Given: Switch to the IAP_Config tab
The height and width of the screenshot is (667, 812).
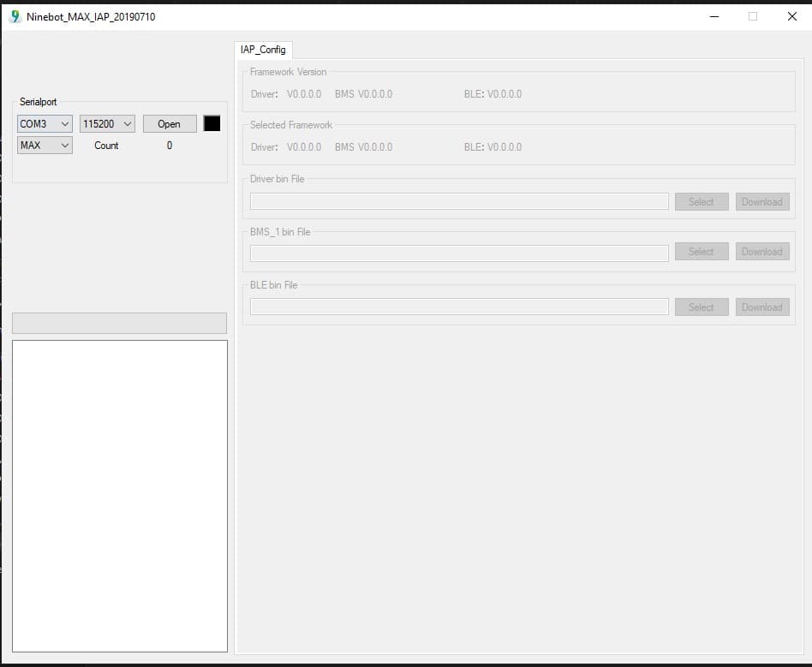Looking at the screenshot, I should pyautogui.click(x=263, y=50).
